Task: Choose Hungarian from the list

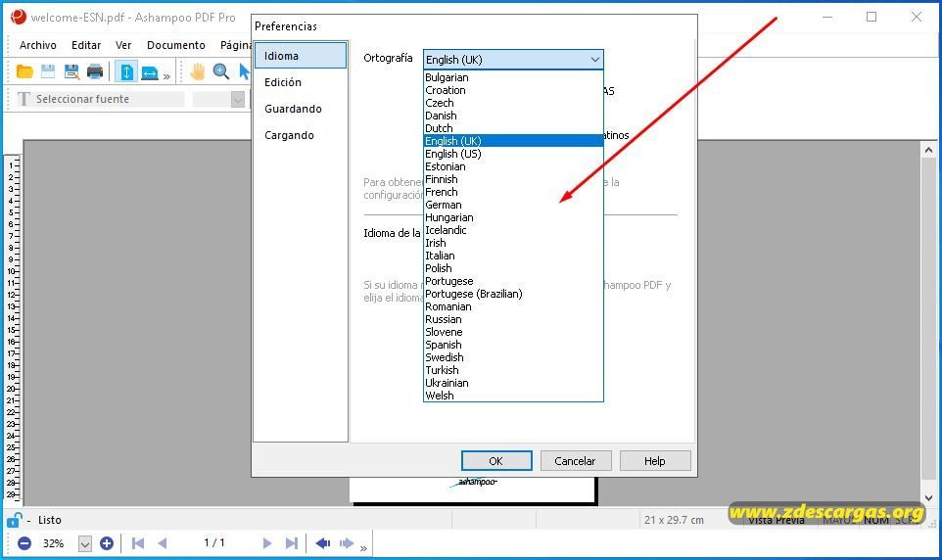Action: (513, 217)
